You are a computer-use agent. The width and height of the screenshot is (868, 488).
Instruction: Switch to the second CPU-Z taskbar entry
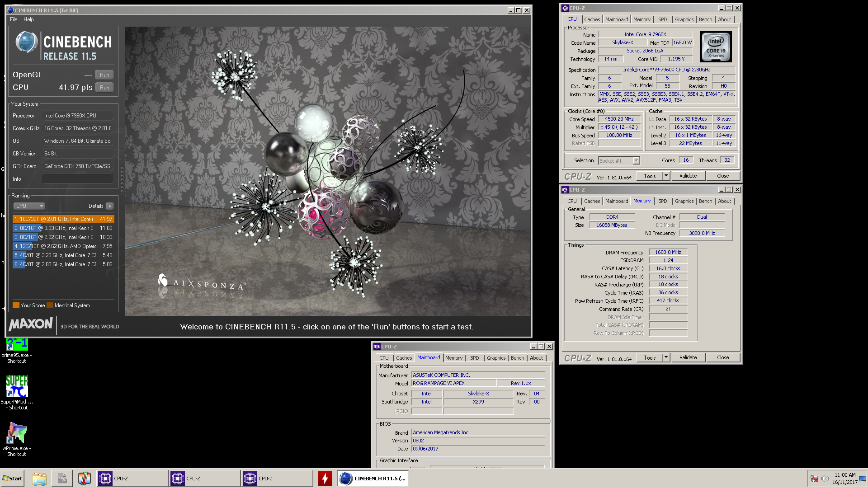click(204, 479)
